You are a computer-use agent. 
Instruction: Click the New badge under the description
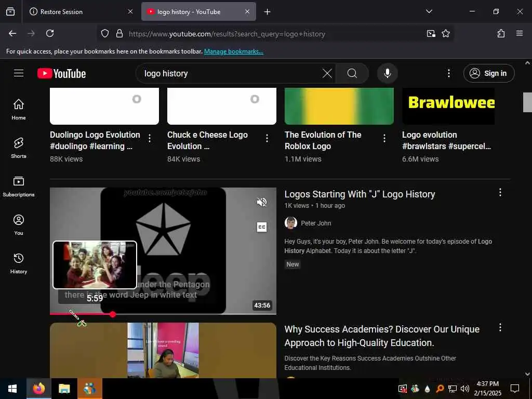pyautogui.click(x=292, y=264)
